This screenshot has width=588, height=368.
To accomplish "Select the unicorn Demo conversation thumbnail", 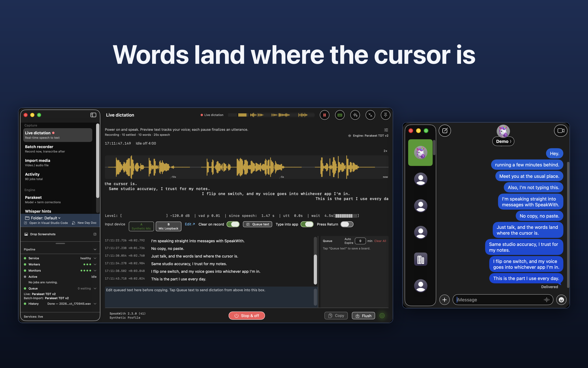I will 420,153.
